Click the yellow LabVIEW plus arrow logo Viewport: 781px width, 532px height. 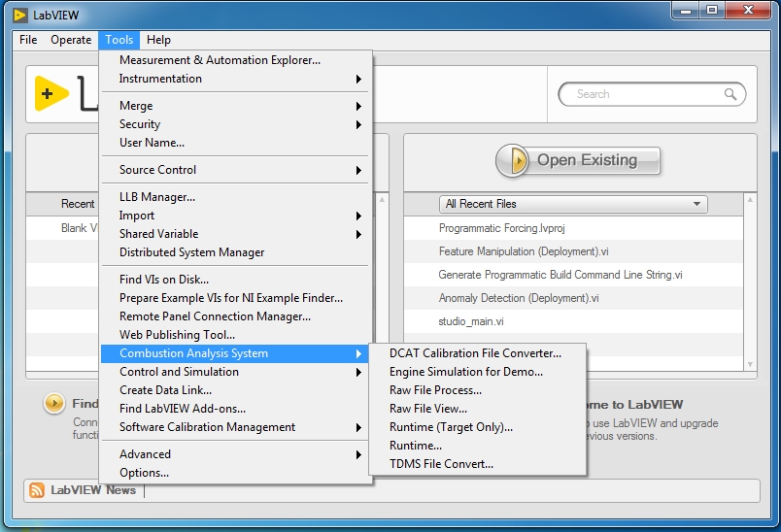coord(51,93)
